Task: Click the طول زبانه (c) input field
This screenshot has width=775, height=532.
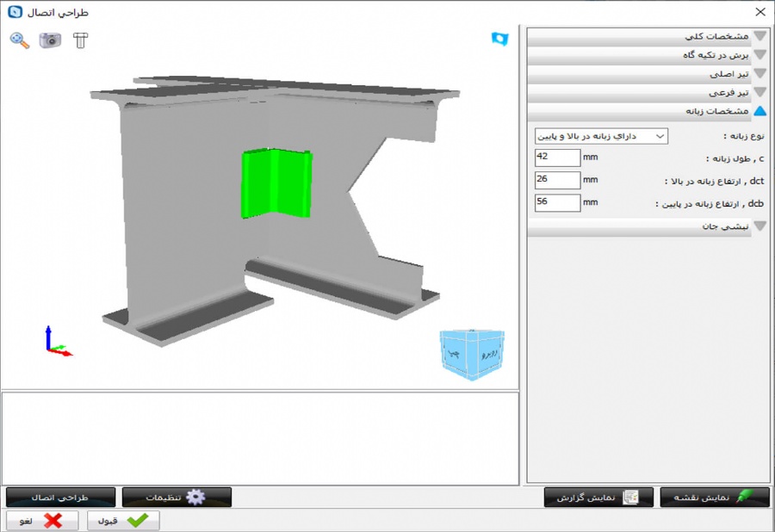Action: (x=556, y=158)
